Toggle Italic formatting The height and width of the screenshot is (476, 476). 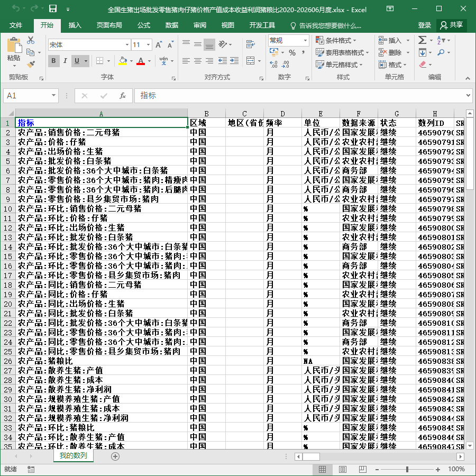tap(65, 61)
